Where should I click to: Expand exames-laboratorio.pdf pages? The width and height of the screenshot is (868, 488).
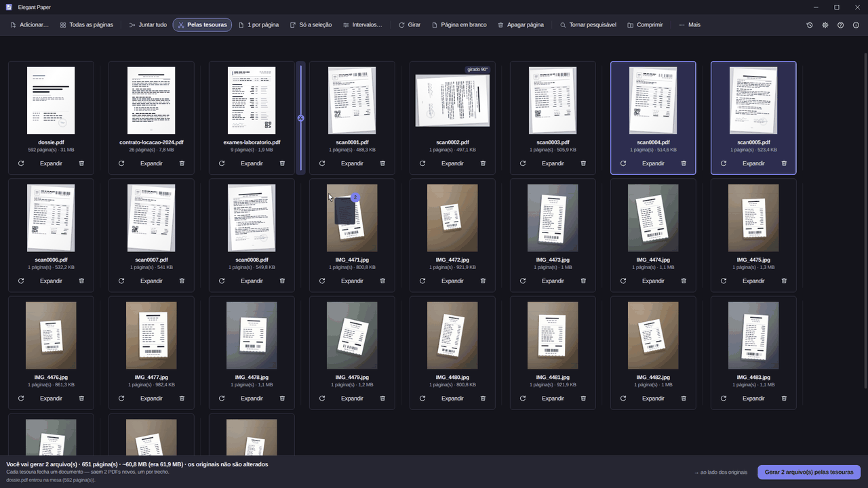pyautogui.click(x=252, y=163)
